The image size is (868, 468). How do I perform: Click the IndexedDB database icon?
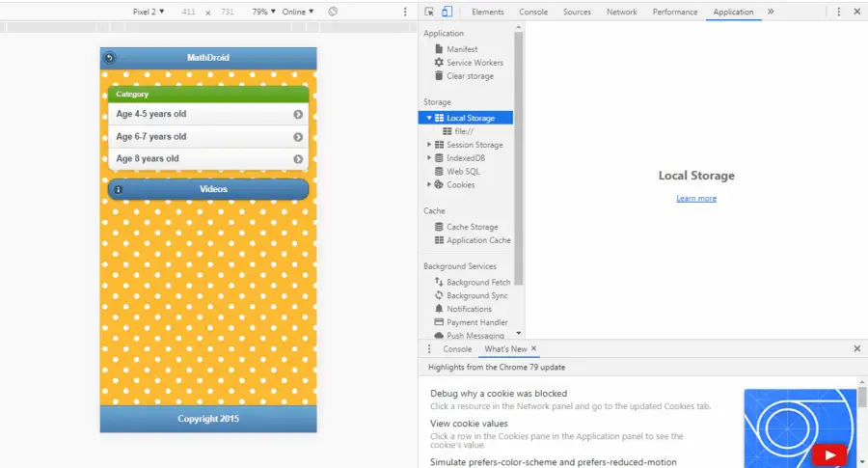[439, 158]
